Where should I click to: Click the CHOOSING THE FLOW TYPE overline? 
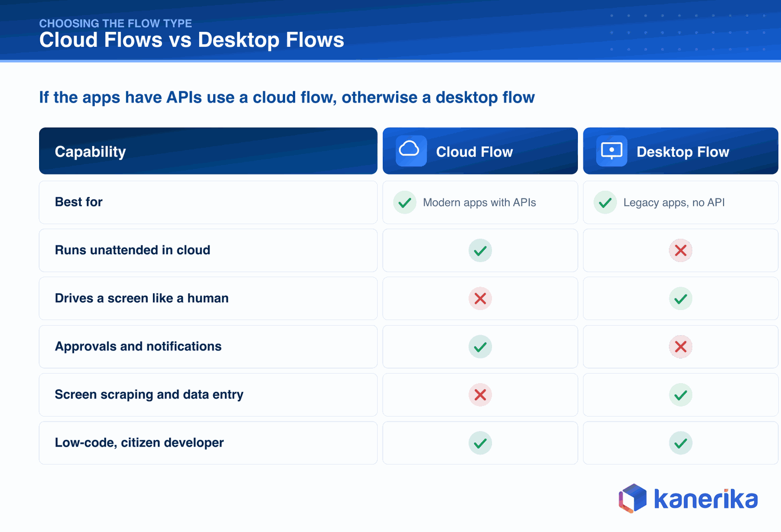coord(115,23)
